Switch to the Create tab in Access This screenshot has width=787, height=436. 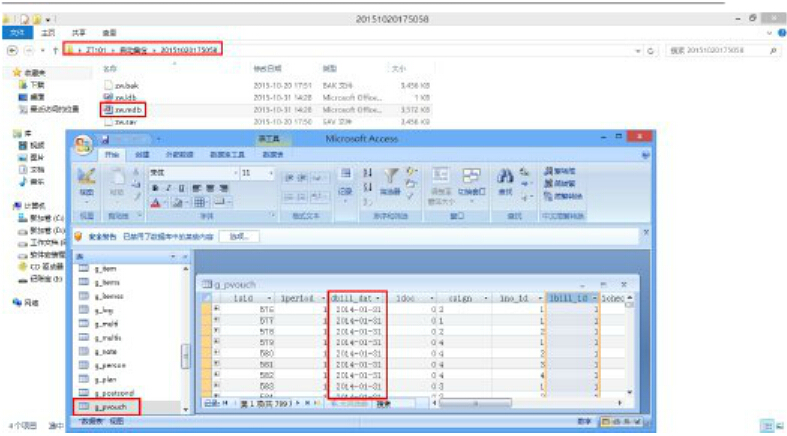143,155
